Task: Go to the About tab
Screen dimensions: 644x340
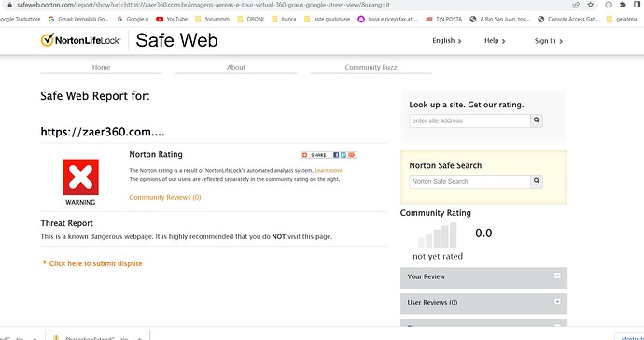Action: coord(236,67)
